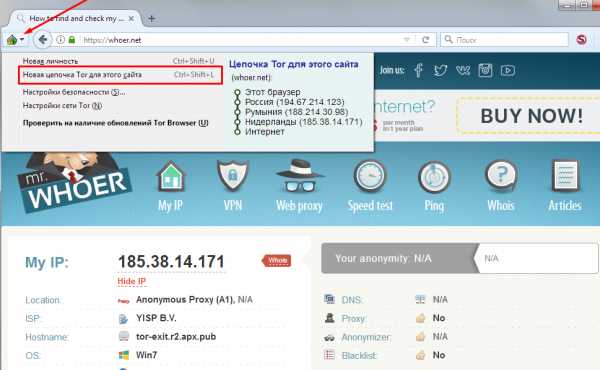Click the search field labeled Поиск
The image size is (600, 370).
(x=504, y=39)
